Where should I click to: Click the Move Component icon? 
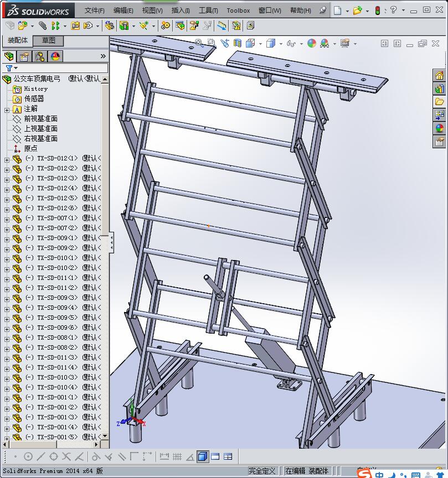[88, 26]
